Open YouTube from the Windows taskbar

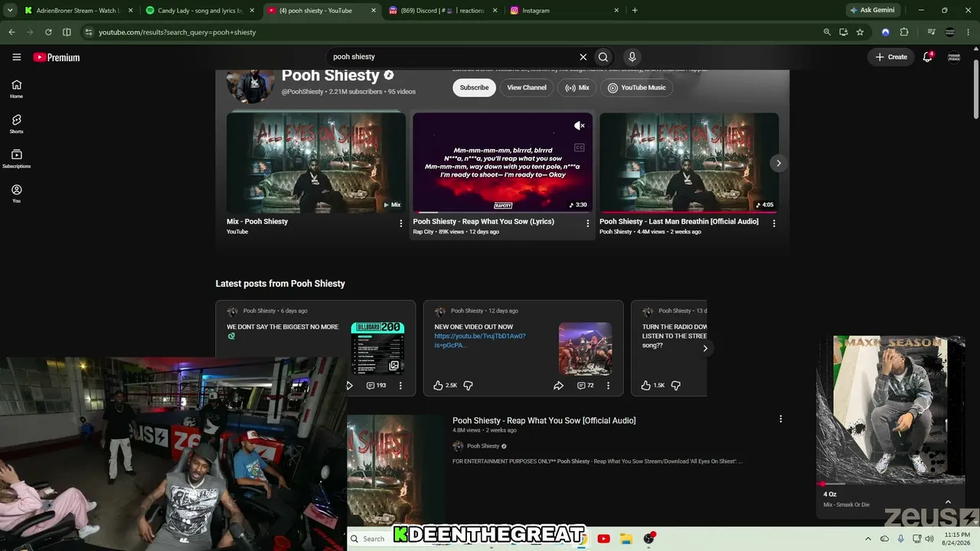click(x=603, y=539)
